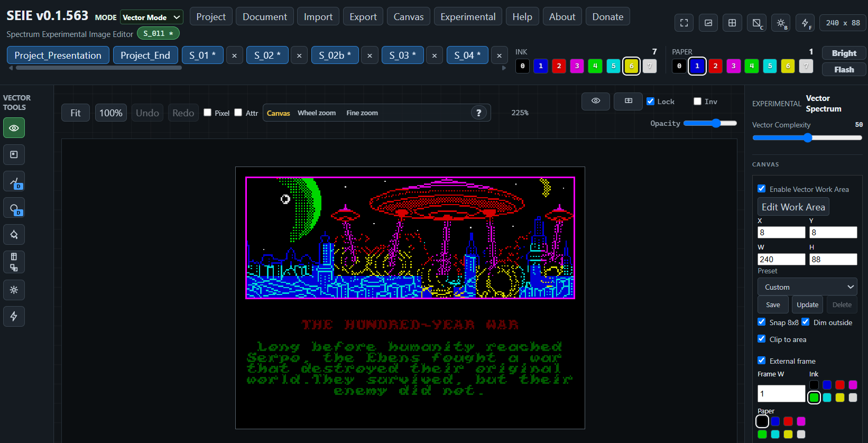This screenshot has height=443, width=868.
Task: Enable the Pixel checkbox
Action: [x=208, y=113]
